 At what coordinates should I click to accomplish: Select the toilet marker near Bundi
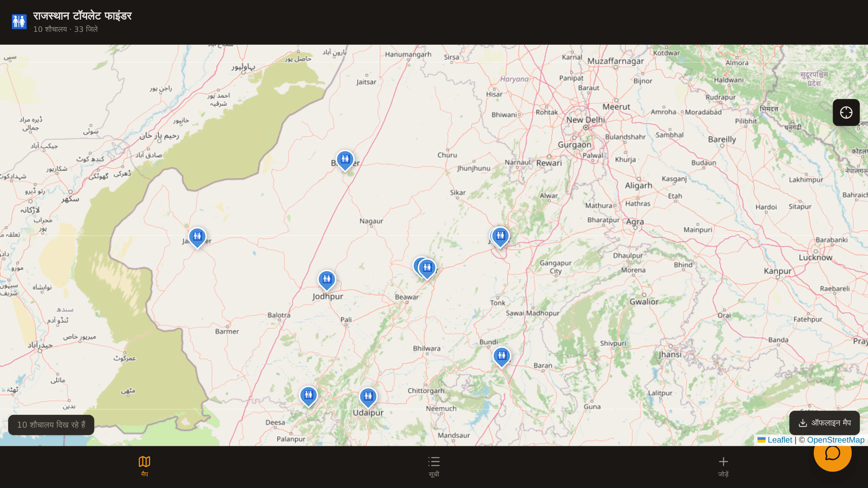[501, 357]
